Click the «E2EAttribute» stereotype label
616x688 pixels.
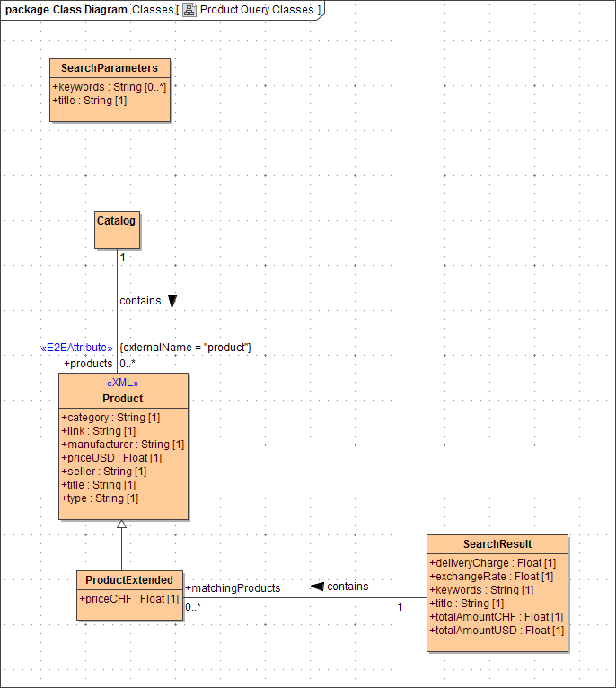pos(77,348)
